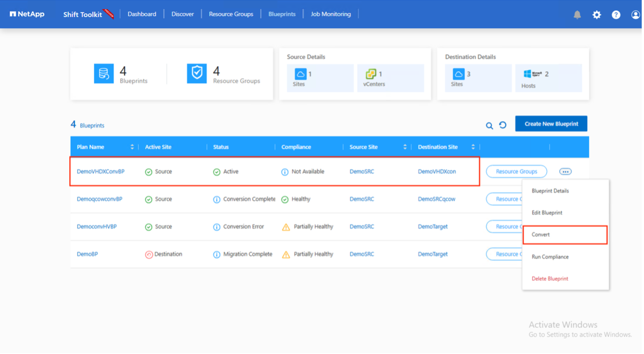Click the Hyper-V Hosts icon
Viewport: 644px width, 354px height.
tap(533, 74)
